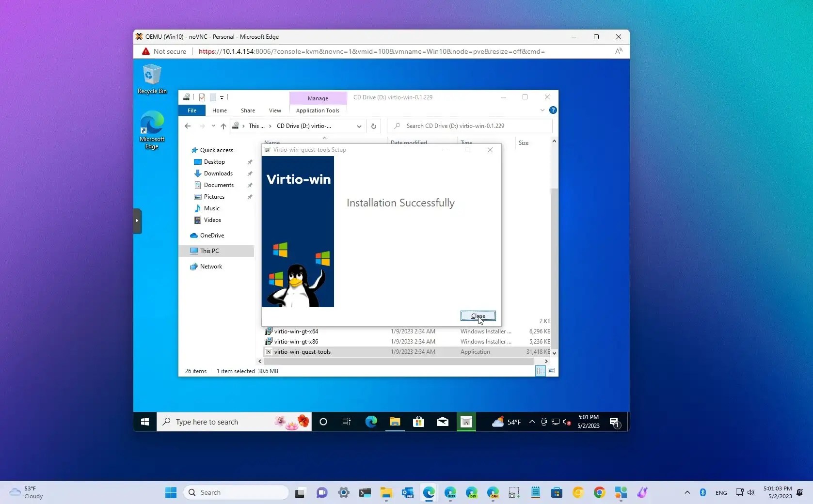
Task: Unpin Desktop from Quick access
Action: click(x=249, y=161)
